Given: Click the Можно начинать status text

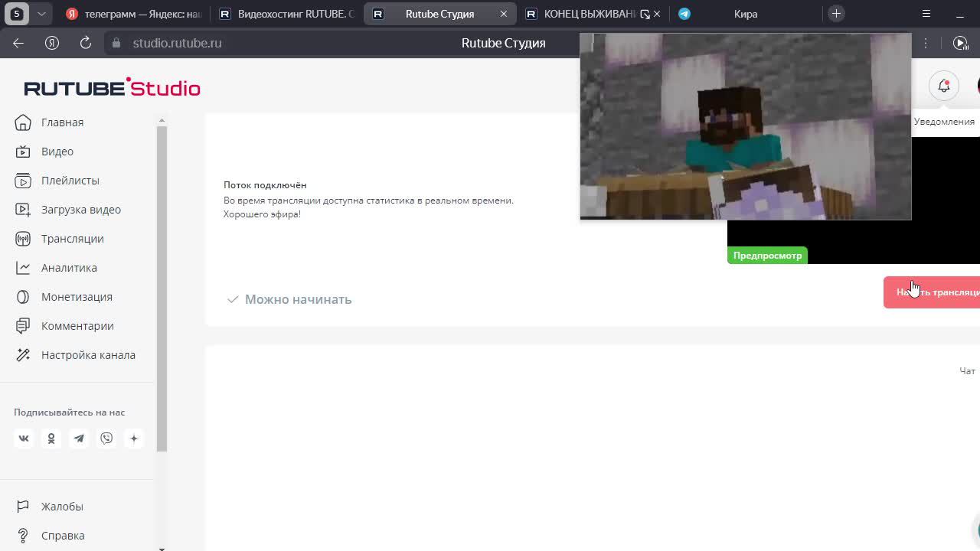Looking at the screenshot, I should tap(298, 299).
